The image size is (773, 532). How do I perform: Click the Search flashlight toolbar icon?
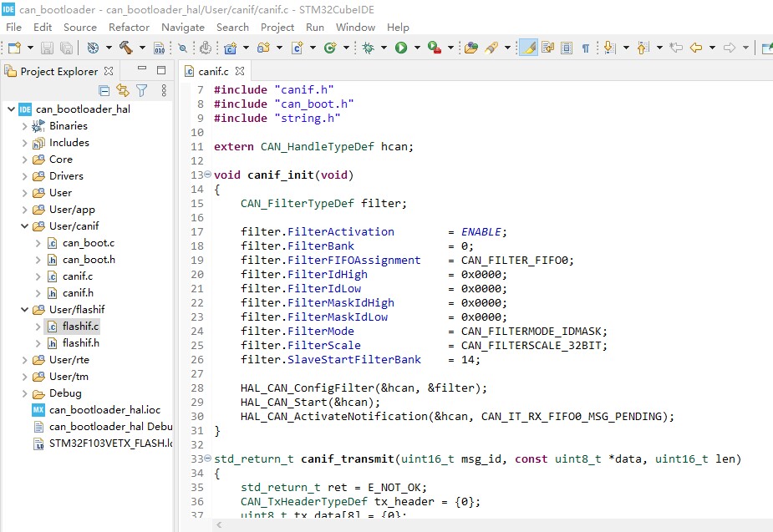491,48
